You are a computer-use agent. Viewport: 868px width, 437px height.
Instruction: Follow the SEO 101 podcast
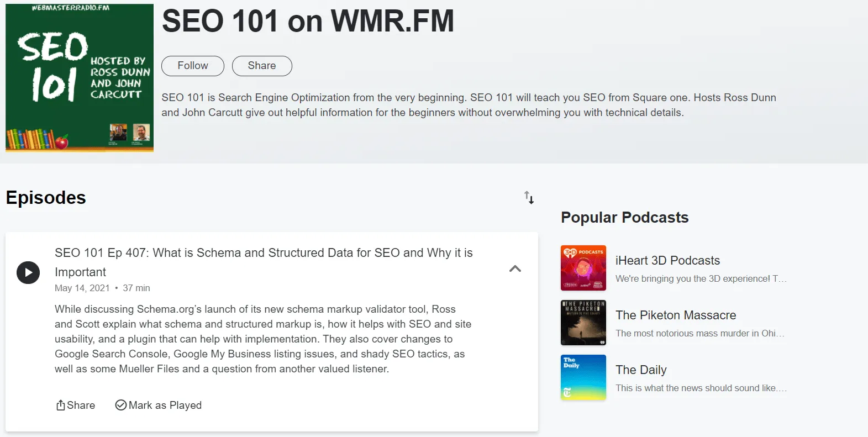click(x=192, y=66)
